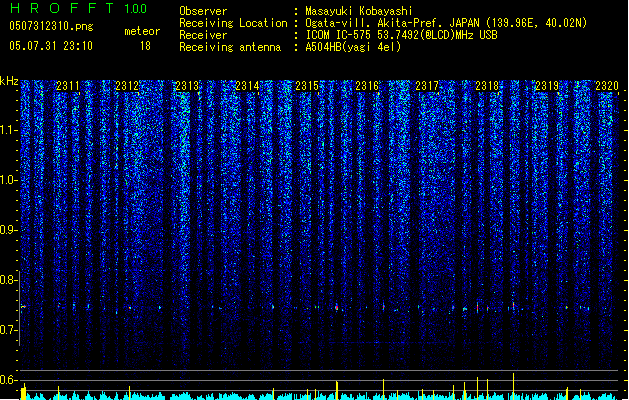Click location text Ogata-vill. Akita-Pref. JAPAN
This screenshot has width=629, height=400.
click(x=393, y=23)
